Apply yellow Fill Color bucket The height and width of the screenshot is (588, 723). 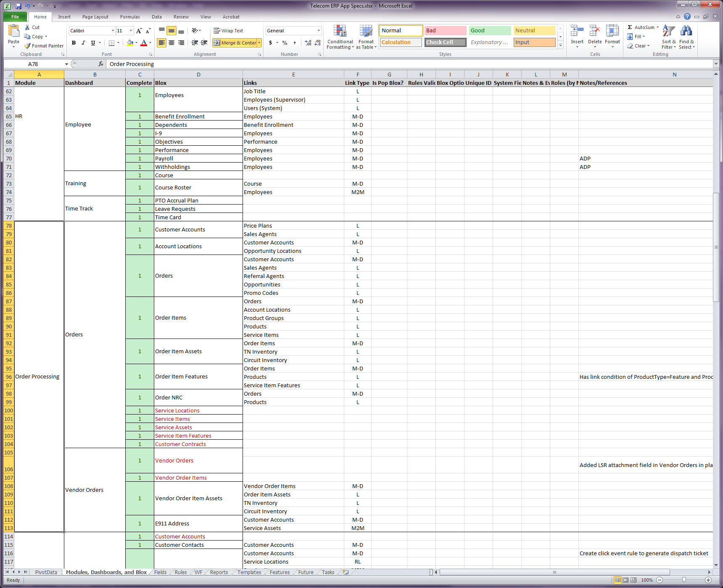[130, 43]
